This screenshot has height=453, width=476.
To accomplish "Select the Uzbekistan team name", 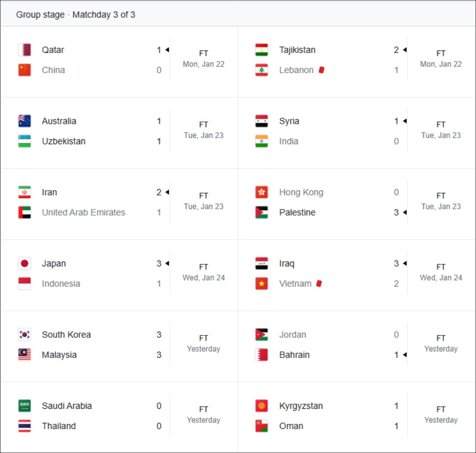I will pos(64,141).
